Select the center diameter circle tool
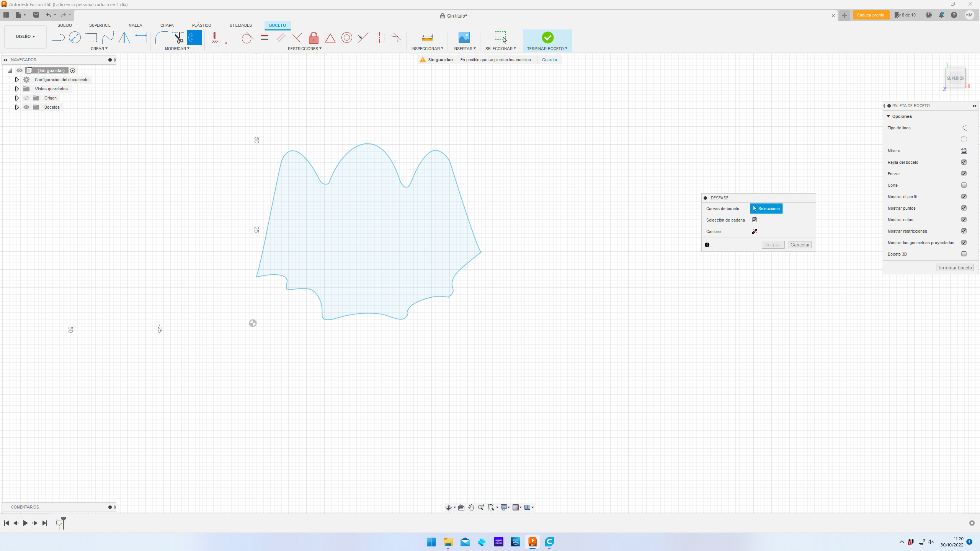The image size is (980, 551). pyautogui.click(x=75, y=37)
